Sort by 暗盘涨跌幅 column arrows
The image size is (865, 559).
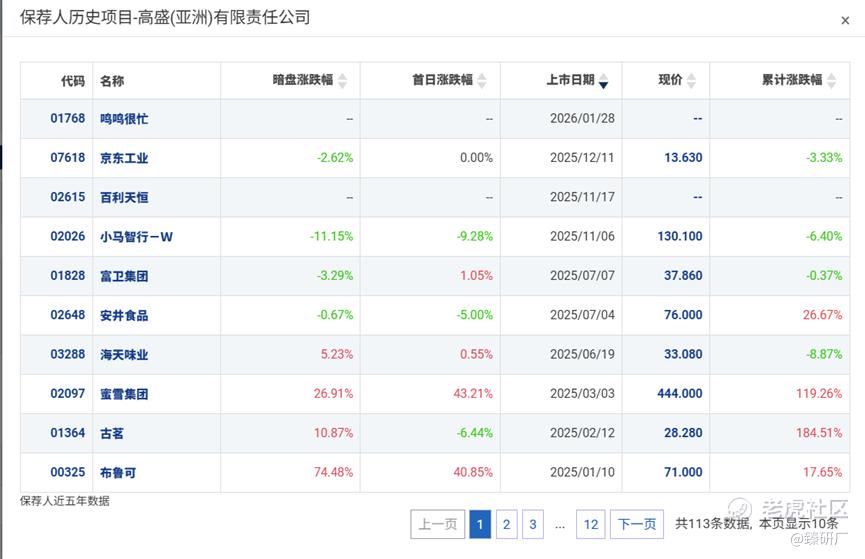(343, 81)
